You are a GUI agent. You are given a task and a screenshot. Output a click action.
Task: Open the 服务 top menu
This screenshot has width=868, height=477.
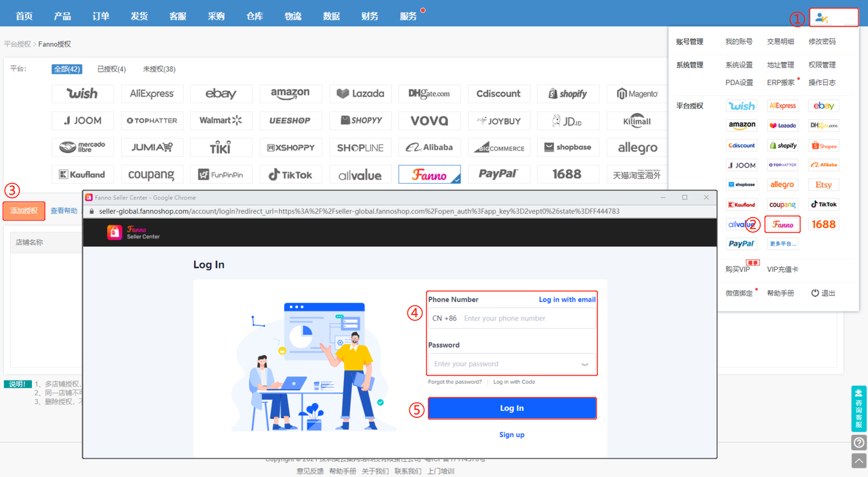tap(408, 16)
